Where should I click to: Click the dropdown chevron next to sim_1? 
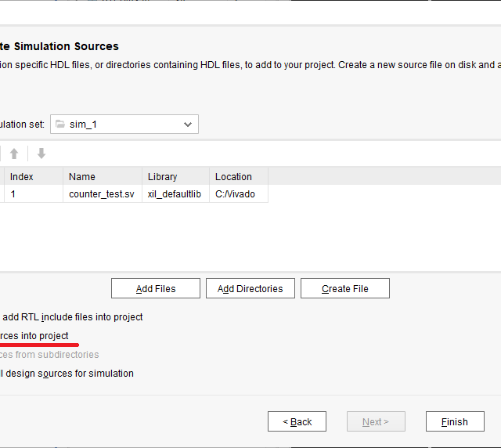[x=187, y=125]
